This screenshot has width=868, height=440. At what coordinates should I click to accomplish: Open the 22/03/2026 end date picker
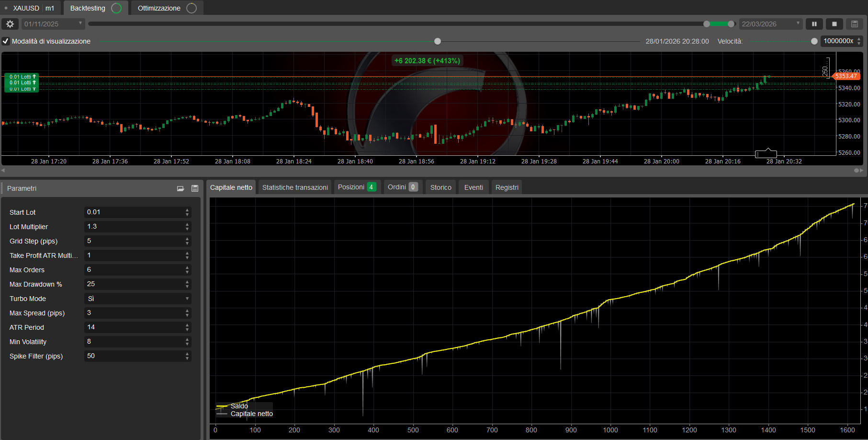770,24
